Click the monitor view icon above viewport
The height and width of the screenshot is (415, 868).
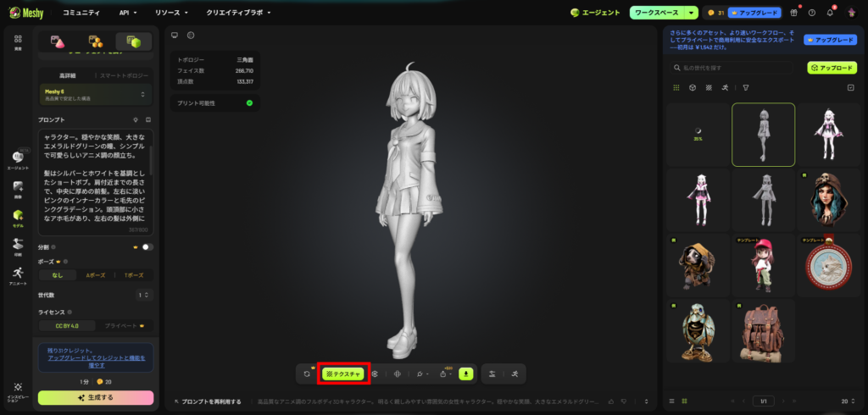click(x=175, y=35)
